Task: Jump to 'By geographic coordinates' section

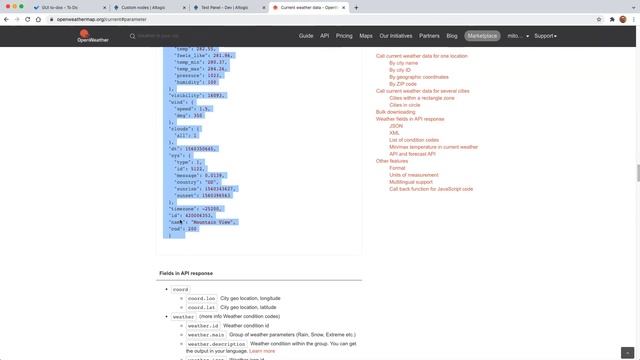Action: [x=418, y=77]
